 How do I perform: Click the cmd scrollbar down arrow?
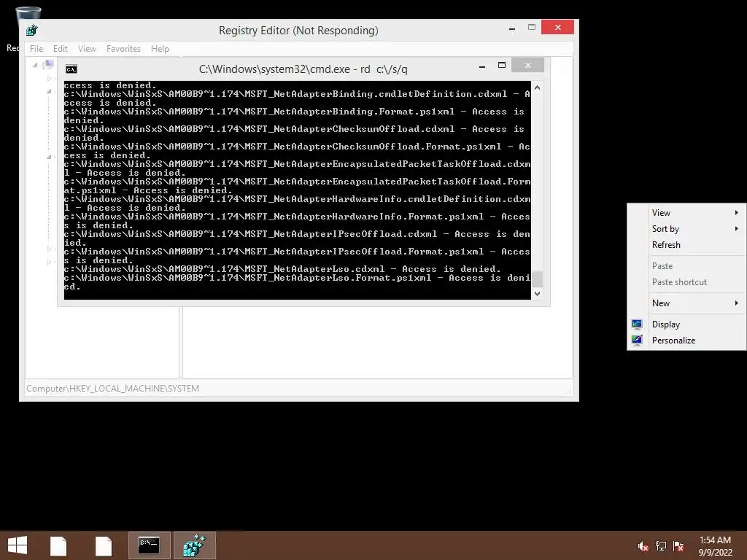click(538, 294)
